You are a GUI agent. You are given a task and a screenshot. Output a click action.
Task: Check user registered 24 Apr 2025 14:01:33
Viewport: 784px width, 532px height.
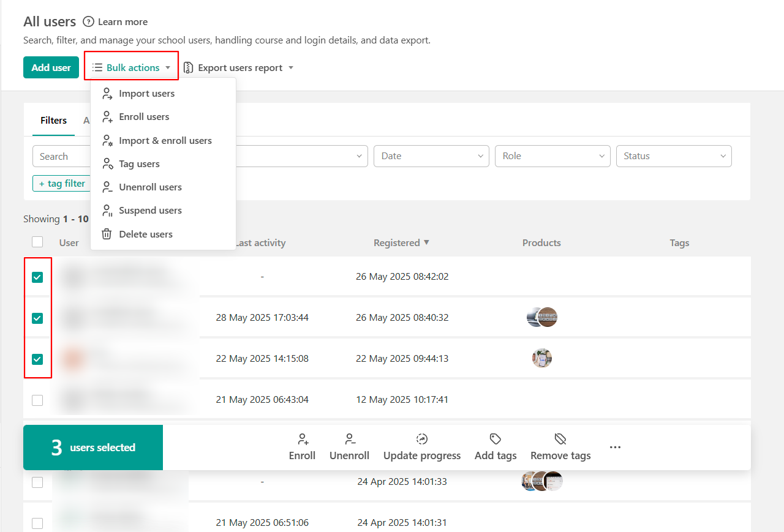37,482
